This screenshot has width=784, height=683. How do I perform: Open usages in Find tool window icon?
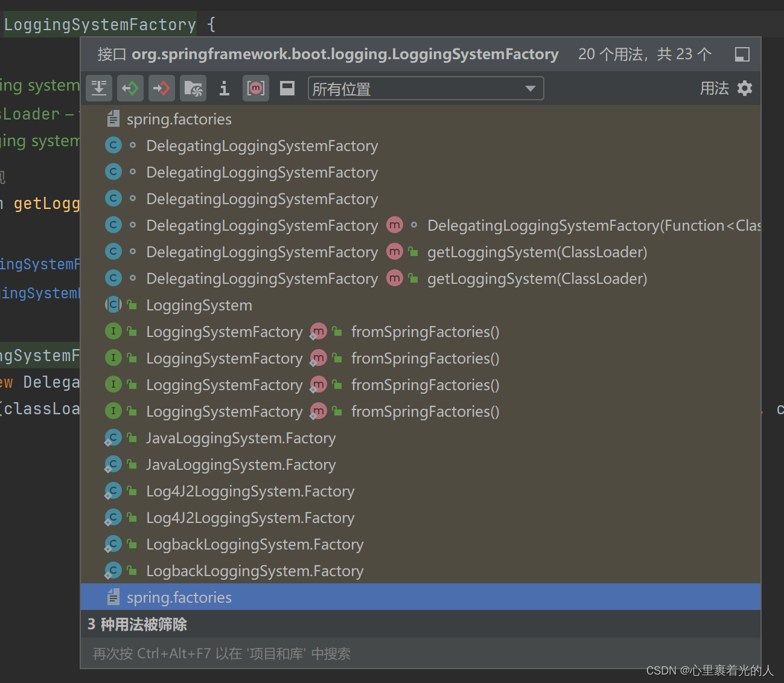742,54
